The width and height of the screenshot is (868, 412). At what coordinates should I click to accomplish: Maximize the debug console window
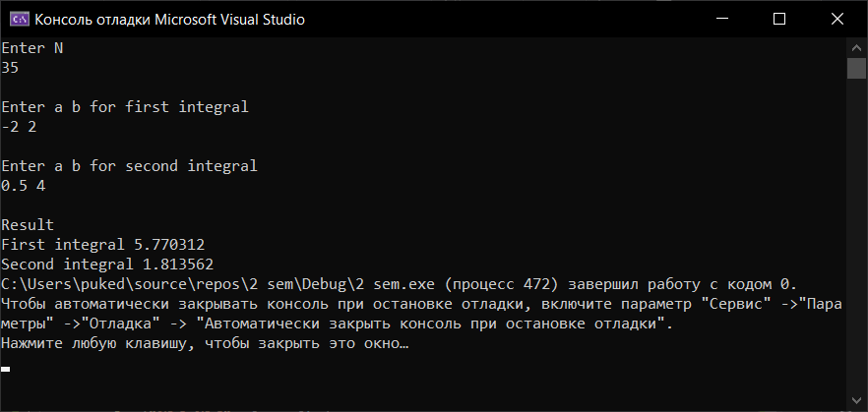pos(779,19)
